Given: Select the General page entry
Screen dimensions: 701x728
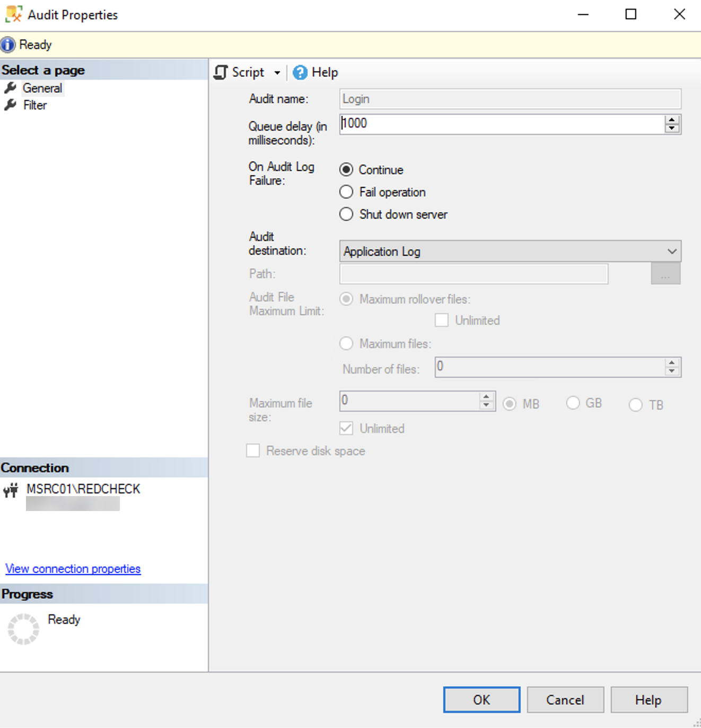Looking at the screenshot, I should click(42, 88).
